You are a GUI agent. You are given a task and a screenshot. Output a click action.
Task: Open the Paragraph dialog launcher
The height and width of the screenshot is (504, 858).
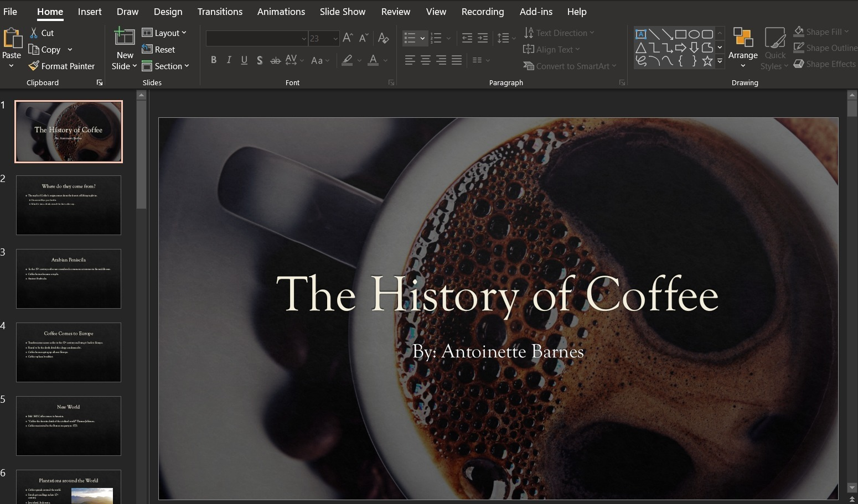click(x=622, y=82)
